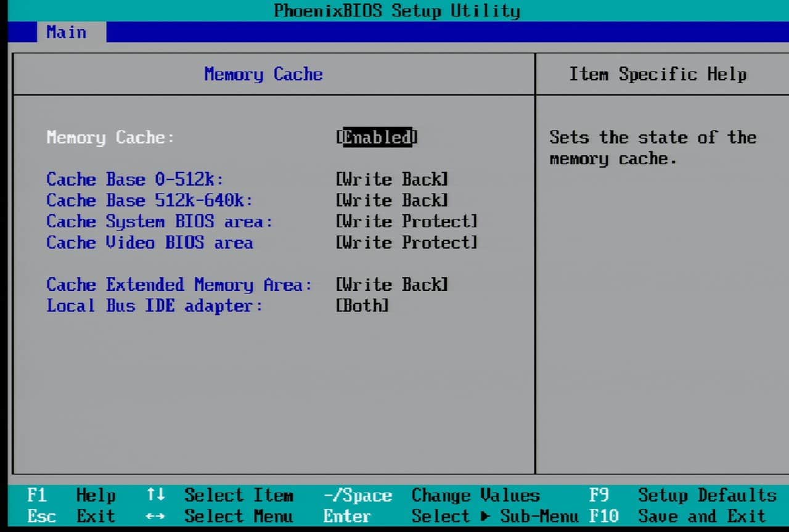Image resolution: width=789 pixels, height=532 pixels.
Task: Click the Item Specific Help heading
Action: coord(658,74)
